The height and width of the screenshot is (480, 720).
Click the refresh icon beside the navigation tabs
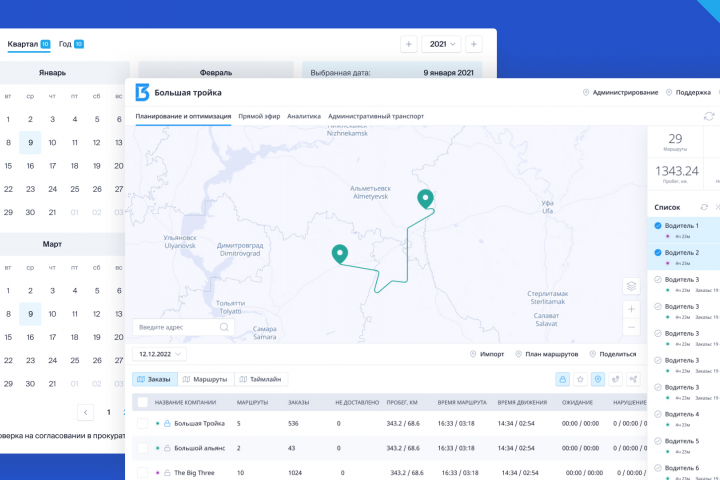click(709, 116)
